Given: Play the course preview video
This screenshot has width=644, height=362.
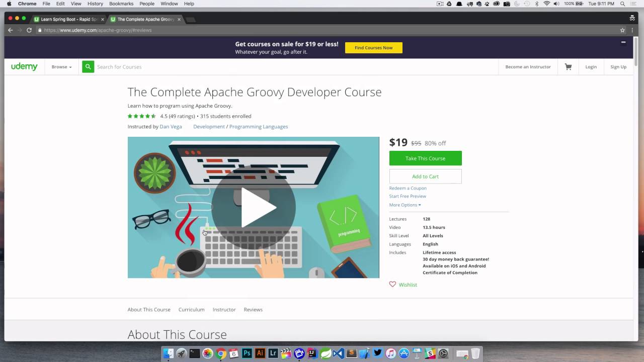Looking at the screenshot, I should (253, 207).
